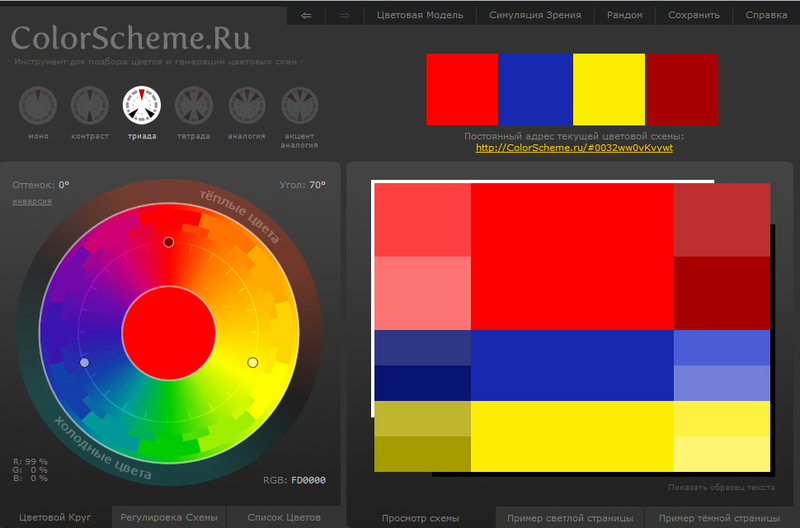Click the large blue preview block
Viewport: 800px width, 528px height.
point(572,365)
